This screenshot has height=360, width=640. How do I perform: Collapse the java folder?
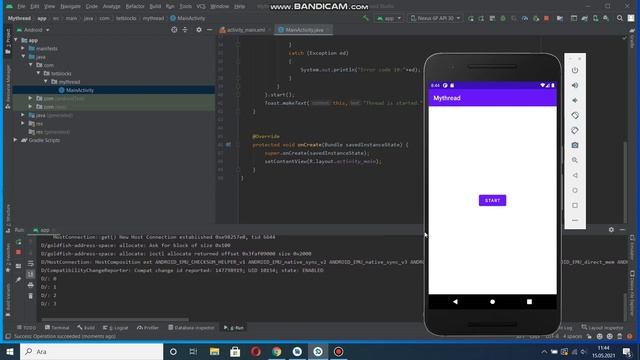(x=23, y=56)
